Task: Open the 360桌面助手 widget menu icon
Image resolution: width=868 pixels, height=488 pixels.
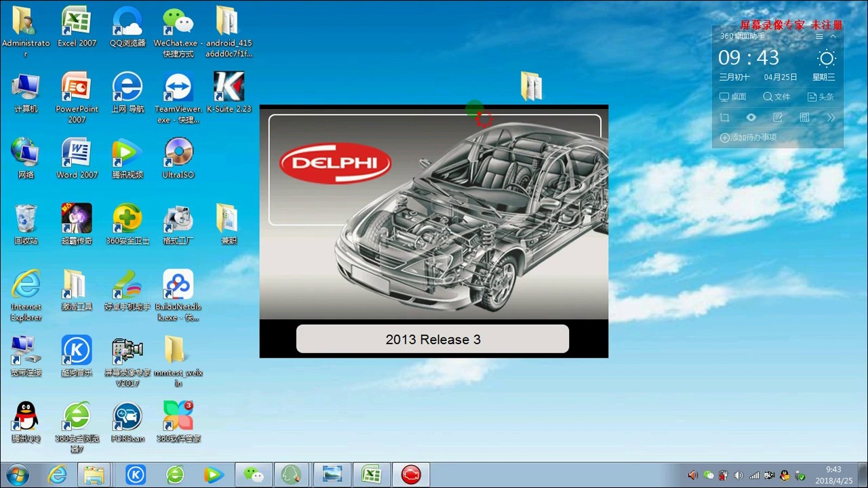Action: point(819,37)
